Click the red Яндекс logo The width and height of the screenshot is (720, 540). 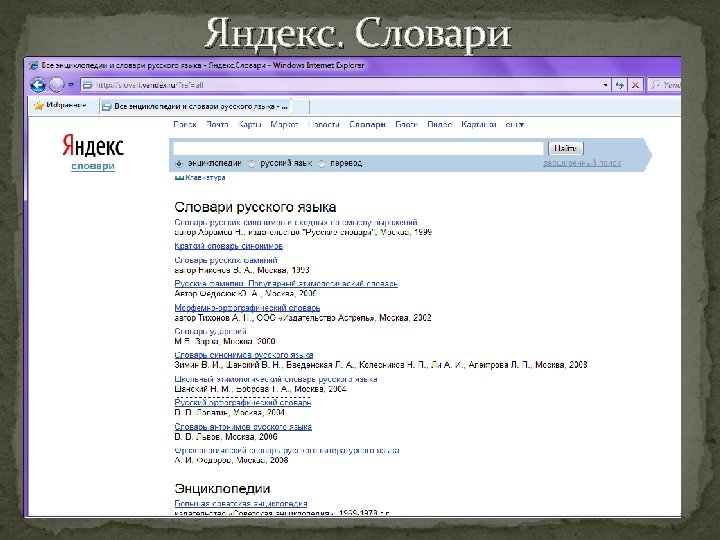[93, 146]
